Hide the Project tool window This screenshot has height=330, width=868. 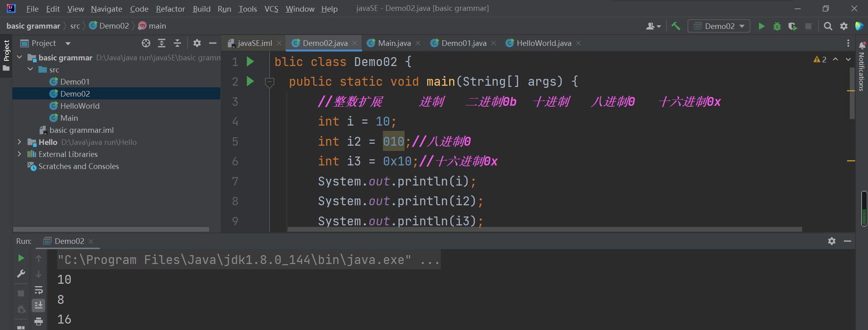pyautogui.click(x=213, y=43)
